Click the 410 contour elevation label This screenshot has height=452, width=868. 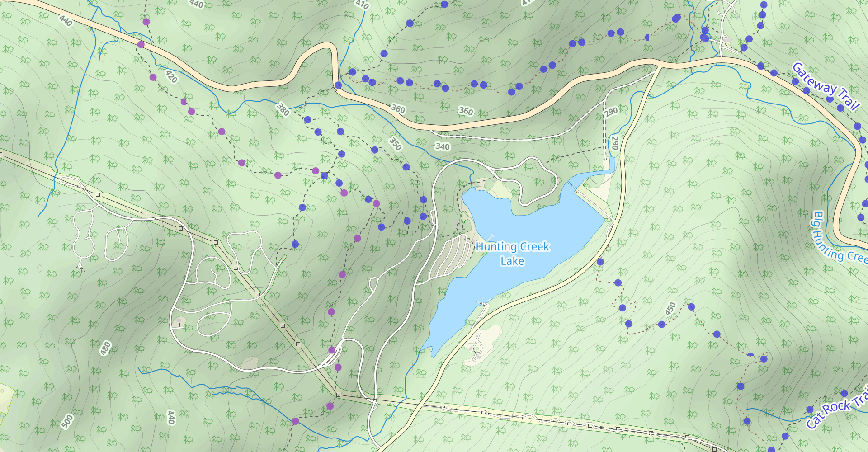(362, 5)
